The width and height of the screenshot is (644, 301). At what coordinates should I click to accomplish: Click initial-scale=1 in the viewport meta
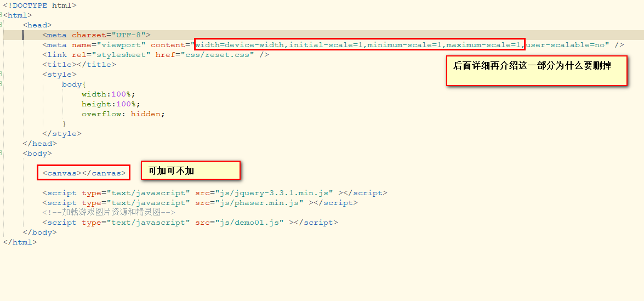point(326,45)
